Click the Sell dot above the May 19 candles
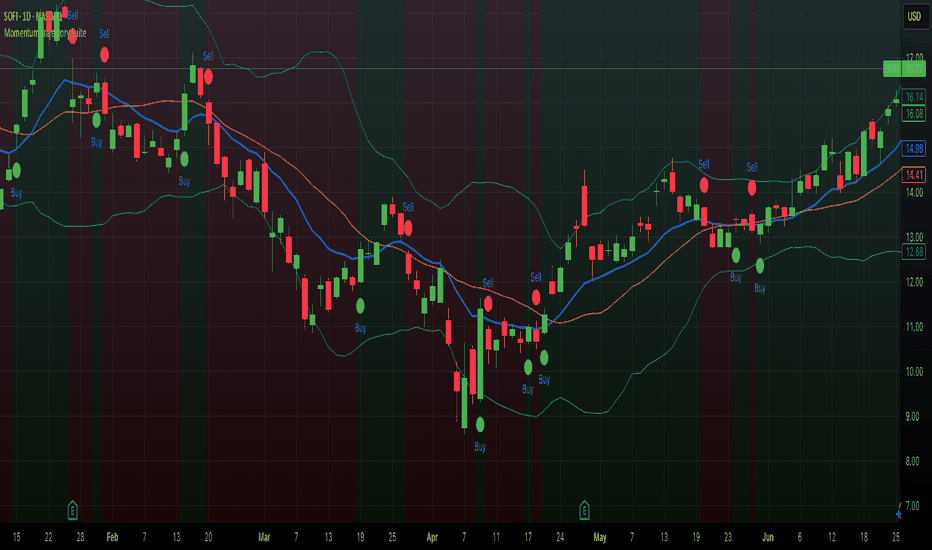The height and width of the screenshot is (550, 932). (704, 185)
